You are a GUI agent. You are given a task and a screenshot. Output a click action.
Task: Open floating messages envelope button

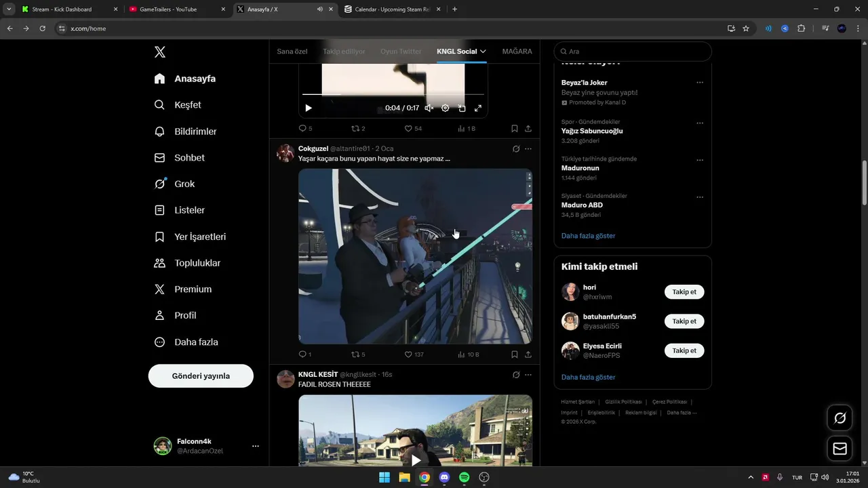[x=840, y=449]
